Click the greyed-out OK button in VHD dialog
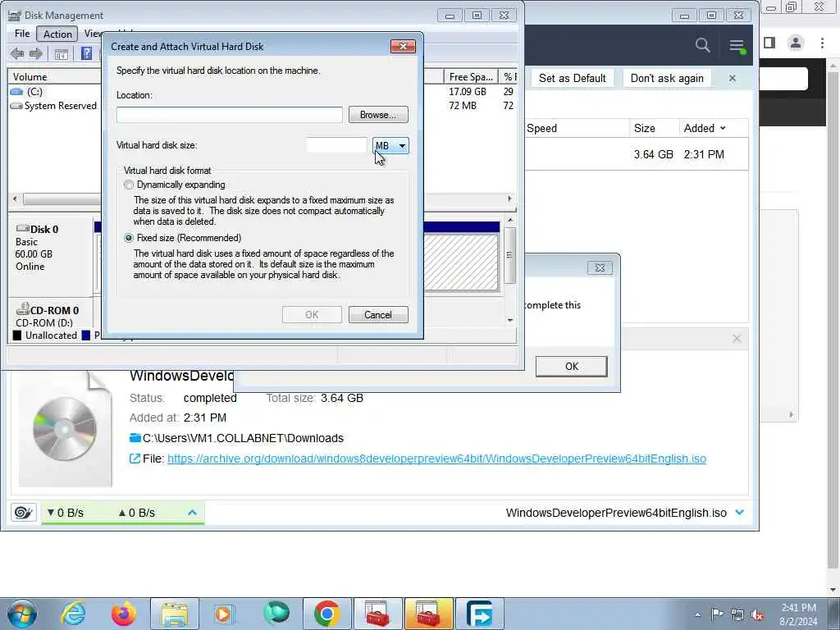Screen dimensions: 840x630 312,315
